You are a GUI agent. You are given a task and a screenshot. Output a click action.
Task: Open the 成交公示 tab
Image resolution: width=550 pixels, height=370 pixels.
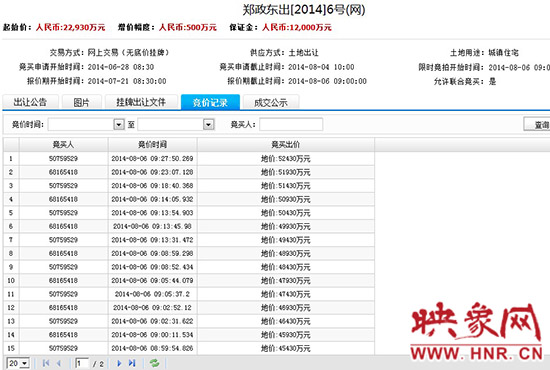pos(271,102)
